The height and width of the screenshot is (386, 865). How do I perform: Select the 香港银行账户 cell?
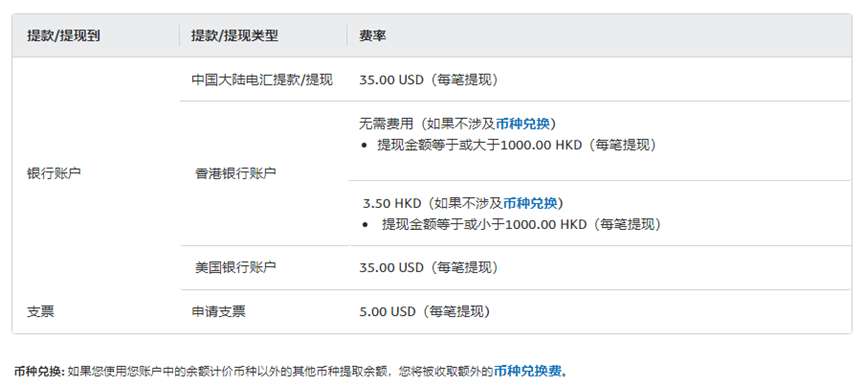pos(236,174)
